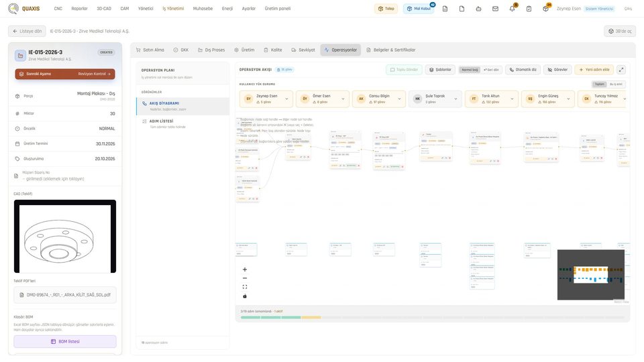
Task: Expand Engin Güneş workload card
Action: [x=568, y=99]
